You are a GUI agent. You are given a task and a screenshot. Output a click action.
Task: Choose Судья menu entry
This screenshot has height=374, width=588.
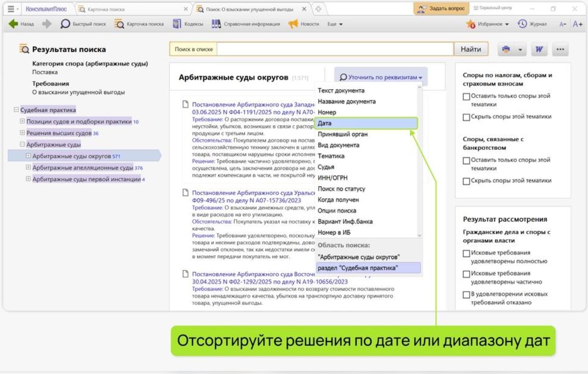[x=326, y=167]
